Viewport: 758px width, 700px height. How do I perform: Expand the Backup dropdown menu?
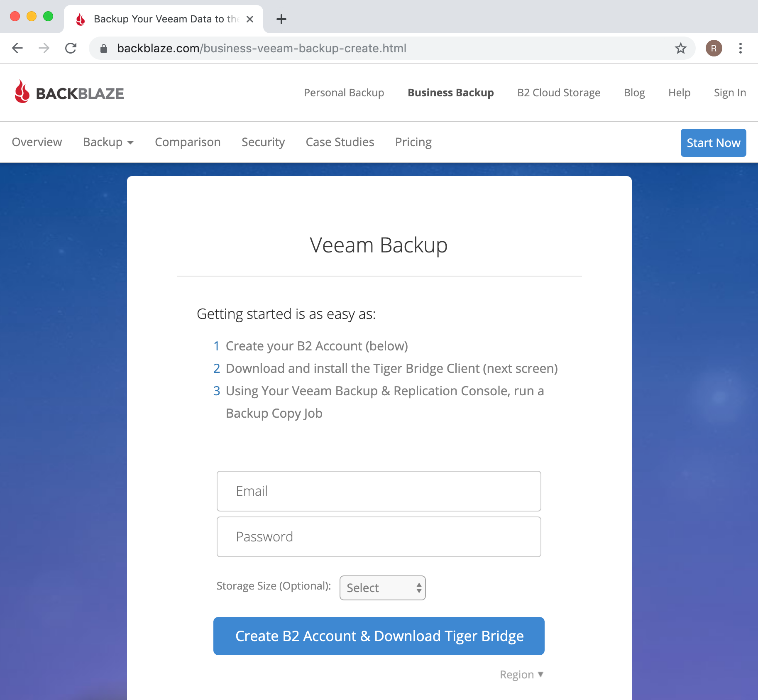point(108,142)
